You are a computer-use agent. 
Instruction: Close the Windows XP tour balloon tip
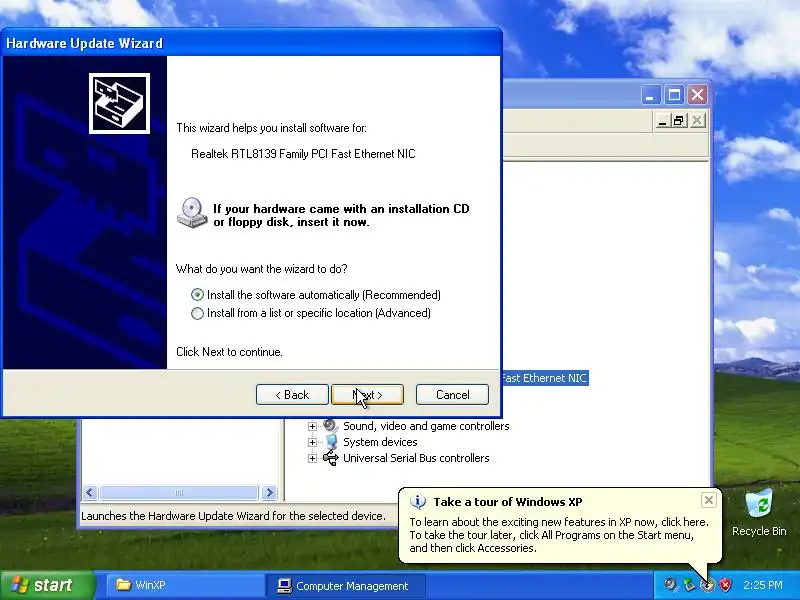coord(709,501)
